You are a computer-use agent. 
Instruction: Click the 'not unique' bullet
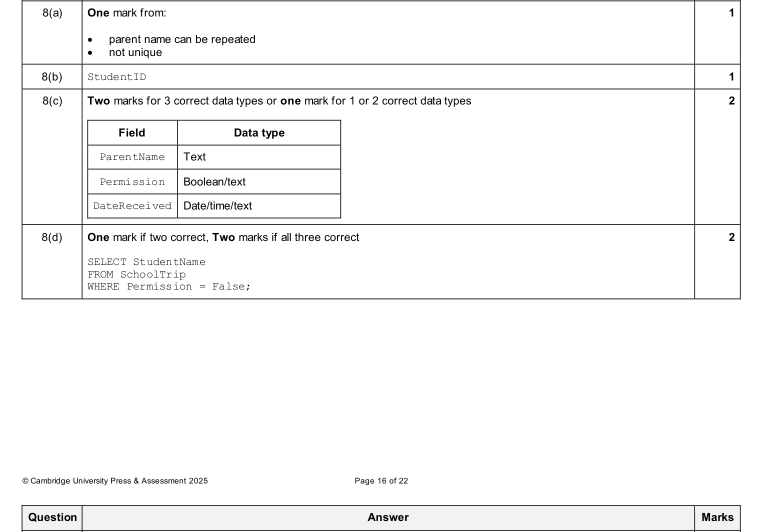(135, 52)
